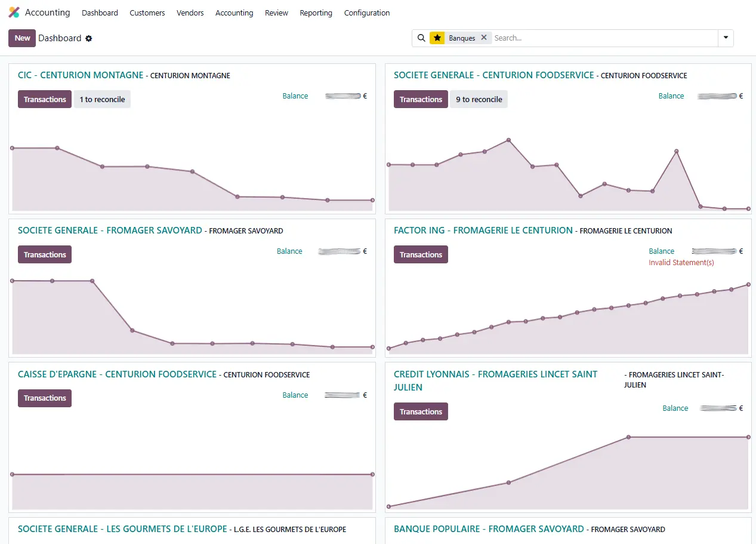756x544 pixels.
Task: Click Balance link on CIC - Centurion Montagne card
Action: [295, 96]
